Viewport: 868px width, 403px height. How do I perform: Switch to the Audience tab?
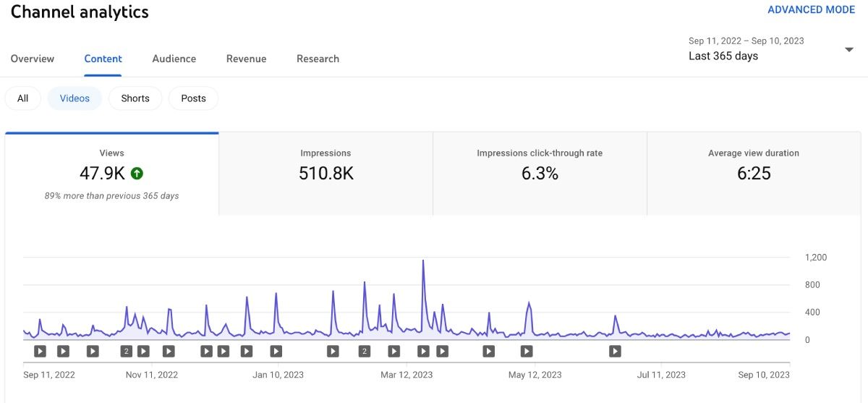click(x=174, y=59)
